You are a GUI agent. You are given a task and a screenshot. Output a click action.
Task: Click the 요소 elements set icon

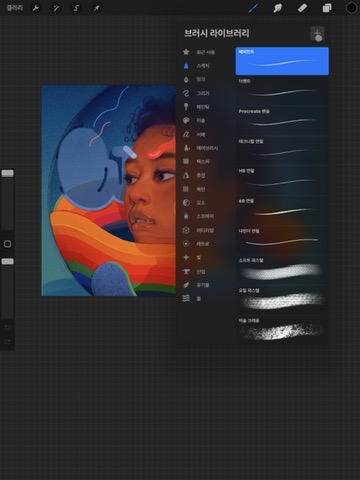click(186, 203)
